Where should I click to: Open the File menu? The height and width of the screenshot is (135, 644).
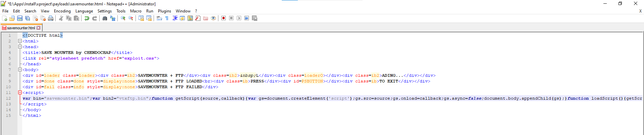tap(5, 11)
